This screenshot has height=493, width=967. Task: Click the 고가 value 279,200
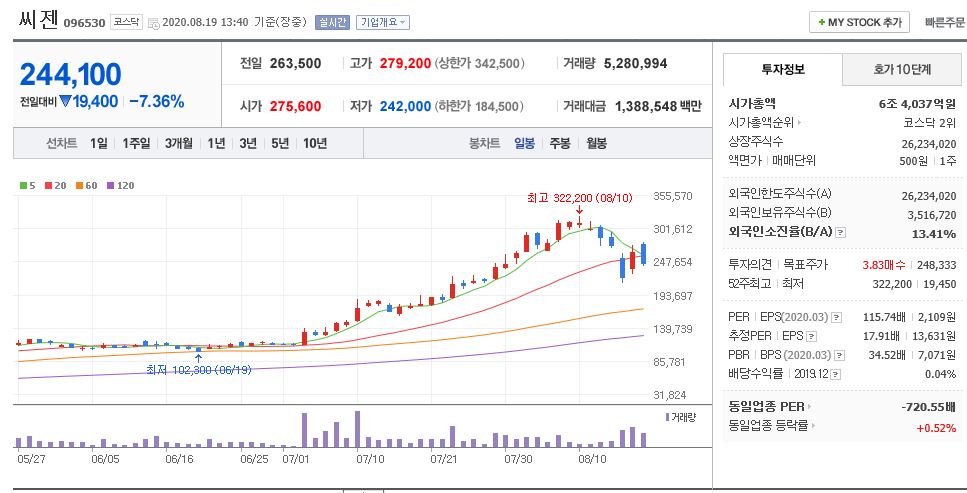click(405, 63)
